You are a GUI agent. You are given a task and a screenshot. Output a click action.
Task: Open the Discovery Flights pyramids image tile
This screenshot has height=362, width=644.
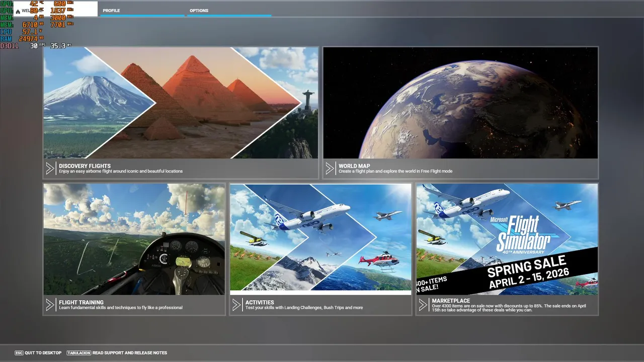(x=181, y=103)
